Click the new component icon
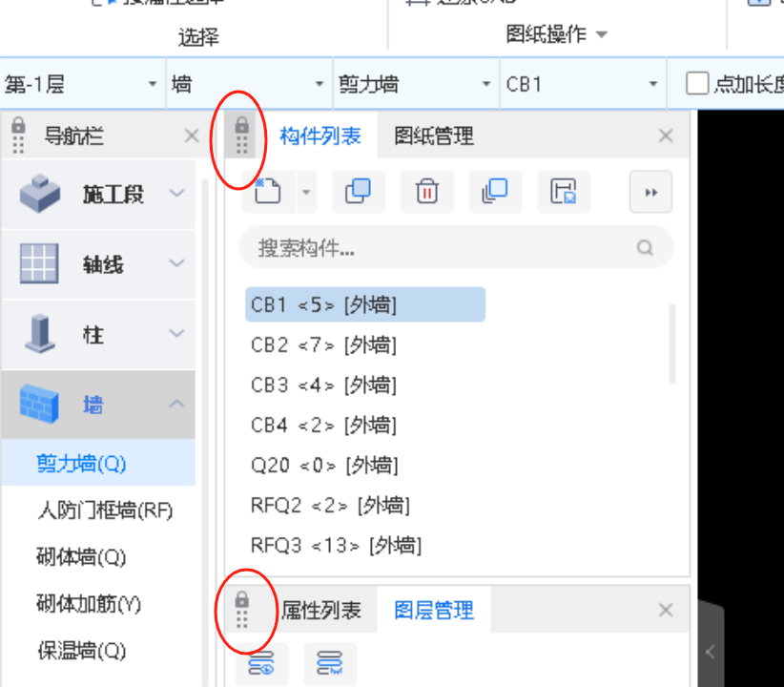This screenshot has width=784, height=687. point(268,192)
